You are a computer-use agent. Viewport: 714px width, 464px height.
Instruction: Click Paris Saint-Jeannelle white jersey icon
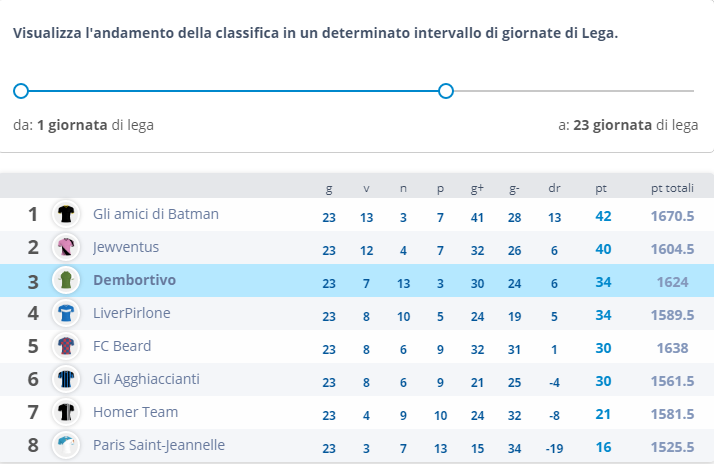coord(66,445)
